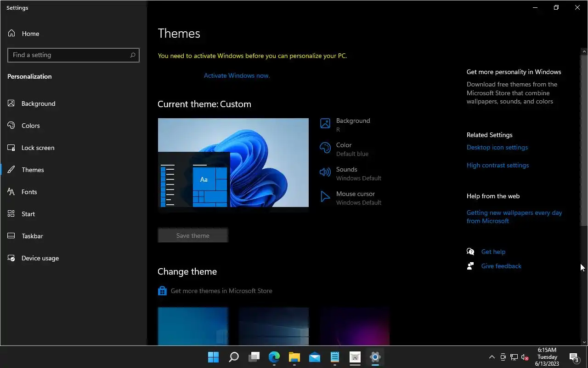Select the dark Windows theme thumbnail
The height and width of the screenshot is (368, 588).
coord(274,326)
